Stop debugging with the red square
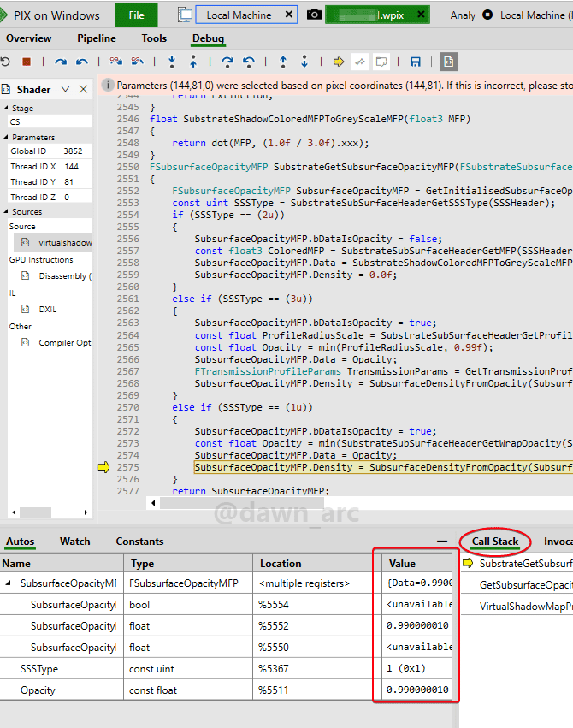Screen dimensions: 573x728 27,62
